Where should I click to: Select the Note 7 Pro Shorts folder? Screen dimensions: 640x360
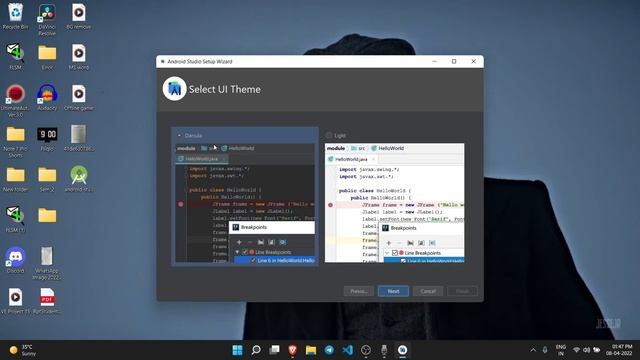tap(16, 141)
